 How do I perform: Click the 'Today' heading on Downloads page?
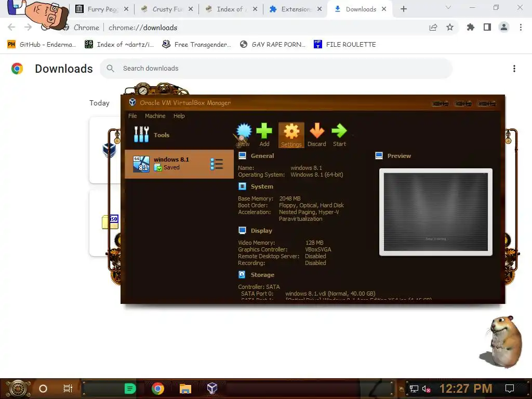(x=99, y=103)
